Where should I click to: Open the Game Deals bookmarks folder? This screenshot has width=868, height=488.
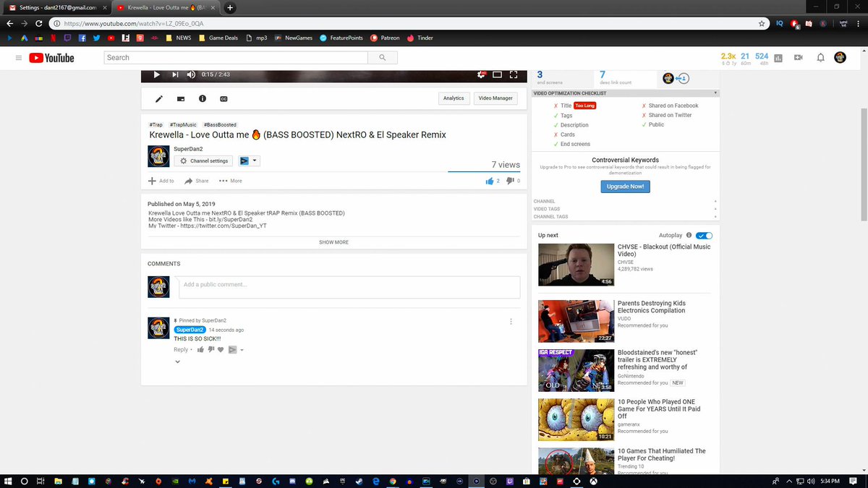click(218, 38)
